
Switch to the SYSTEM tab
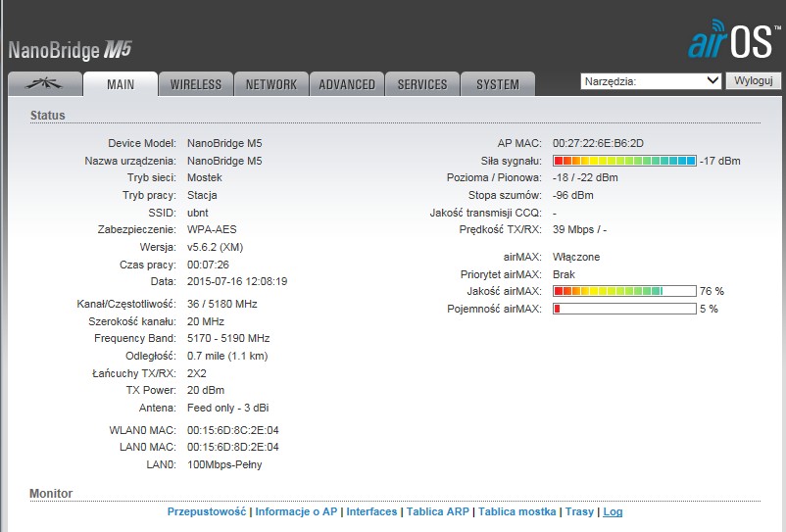click(x=498, y=84)
